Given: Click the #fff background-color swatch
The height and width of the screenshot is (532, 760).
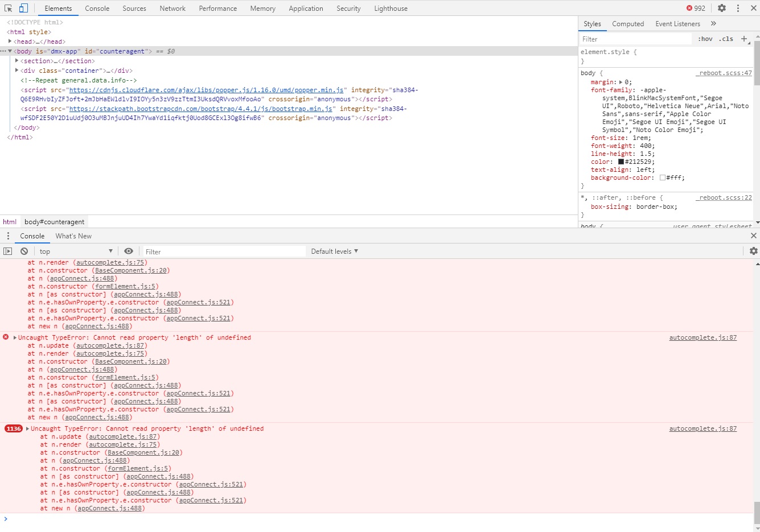Looking at the screenshot, I should pos(663,178).
